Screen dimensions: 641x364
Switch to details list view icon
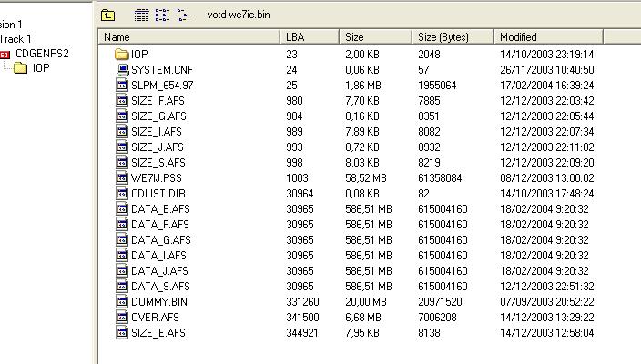coord(141,15)
